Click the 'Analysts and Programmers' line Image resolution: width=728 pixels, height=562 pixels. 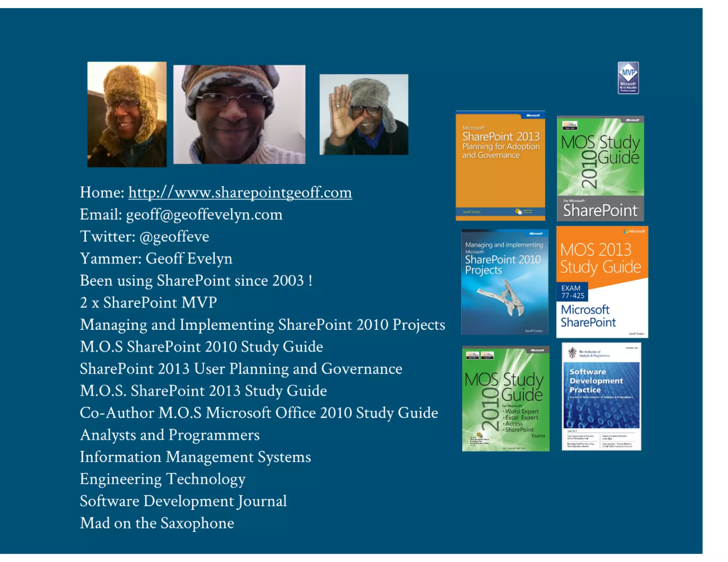tap(170, 435)
